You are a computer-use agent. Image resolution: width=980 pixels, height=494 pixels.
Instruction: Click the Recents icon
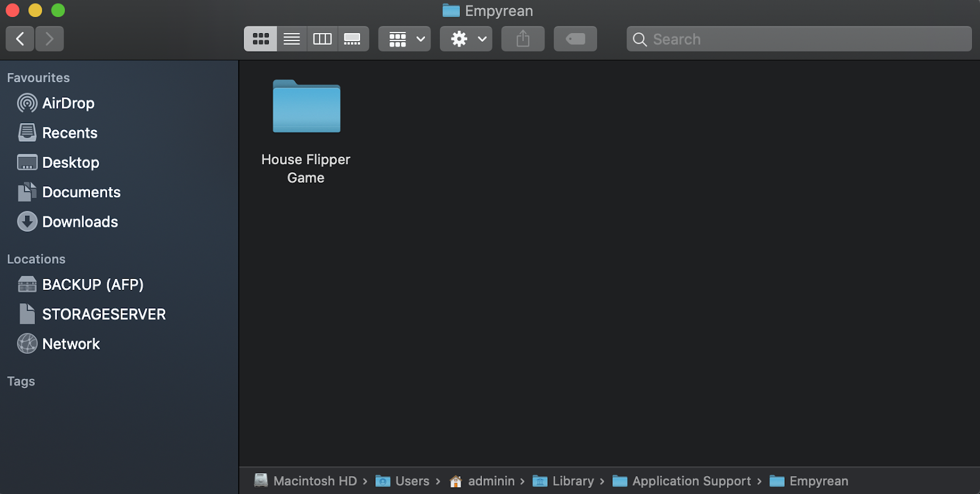27,132
